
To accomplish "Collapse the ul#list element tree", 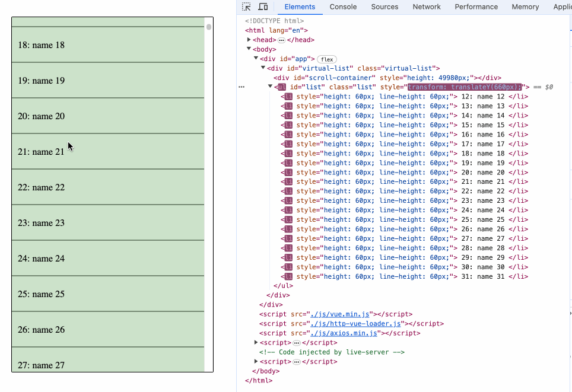I will tap(269, 87).
